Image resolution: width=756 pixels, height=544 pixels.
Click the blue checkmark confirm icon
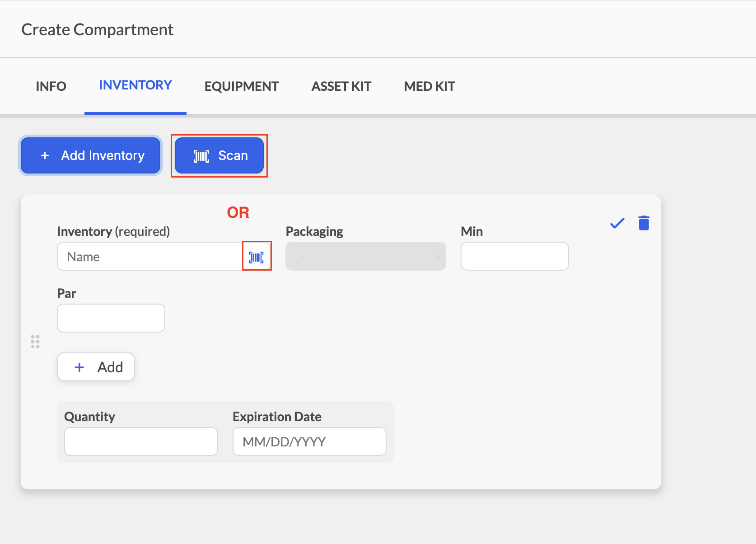pyautogui.click(x=617, y=223)
